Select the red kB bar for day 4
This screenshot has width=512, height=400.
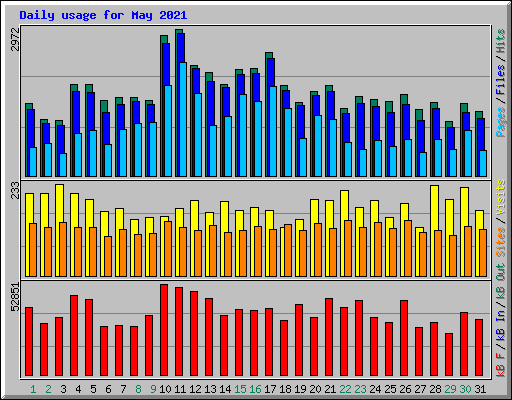pos(74,336)
